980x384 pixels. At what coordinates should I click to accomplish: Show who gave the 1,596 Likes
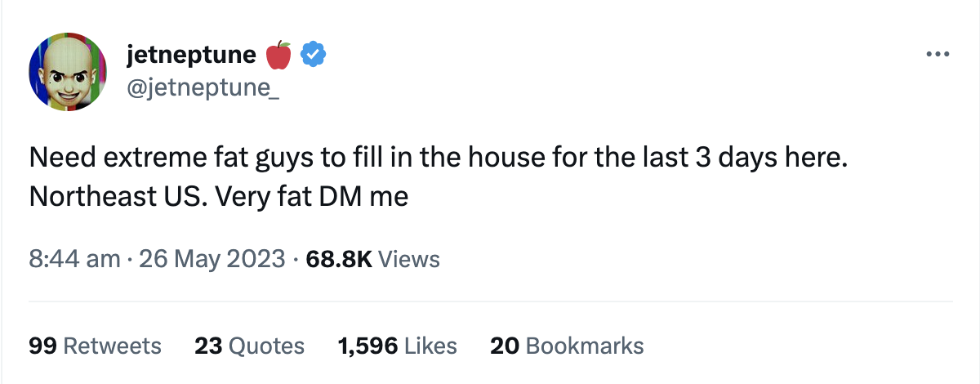[398, 346]
